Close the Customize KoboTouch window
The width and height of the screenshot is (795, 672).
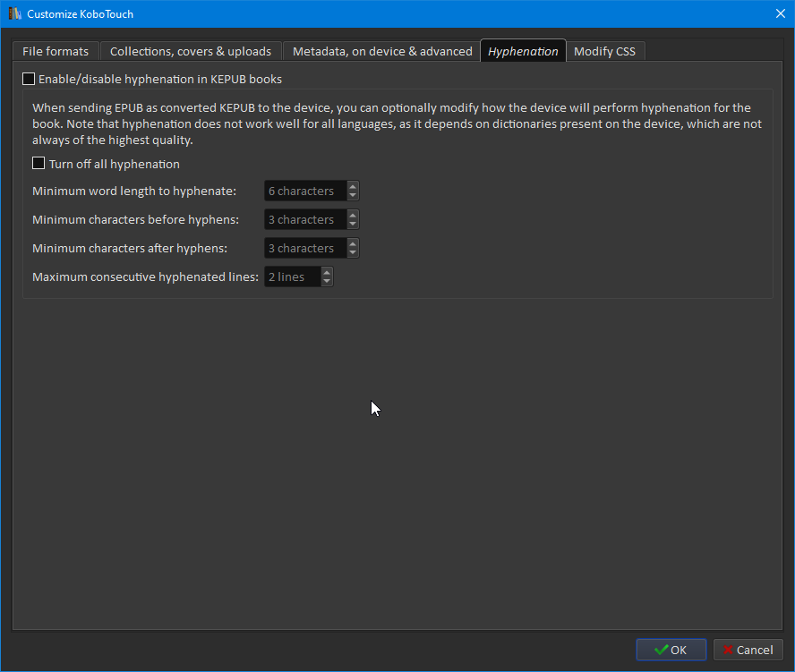point(781,13)
